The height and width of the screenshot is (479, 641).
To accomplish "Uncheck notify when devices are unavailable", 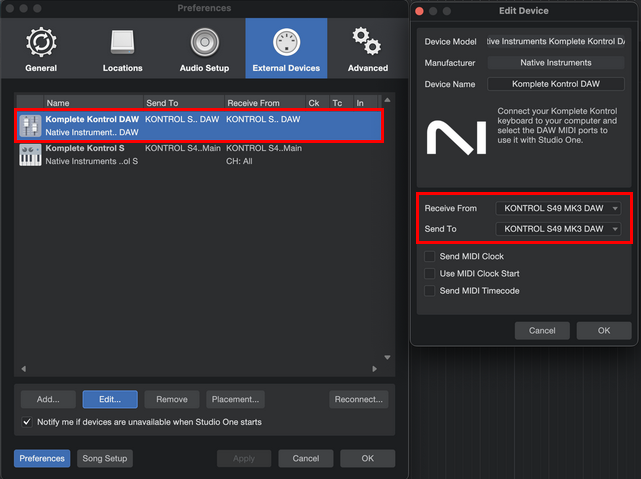I will pyautogui.click(x=27, y=422).
